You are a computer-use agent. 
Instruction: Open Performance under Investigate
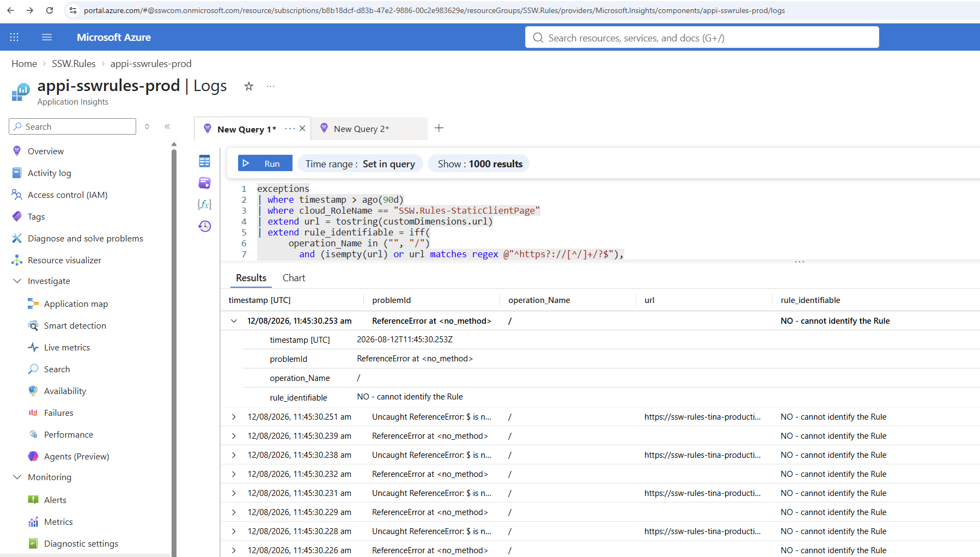(69, 434)
